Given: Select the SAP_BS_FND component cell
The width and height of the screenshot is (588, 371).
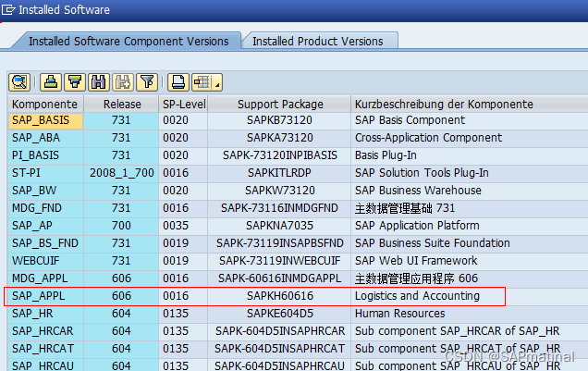Looking at the screenshot, I should 45,243.
